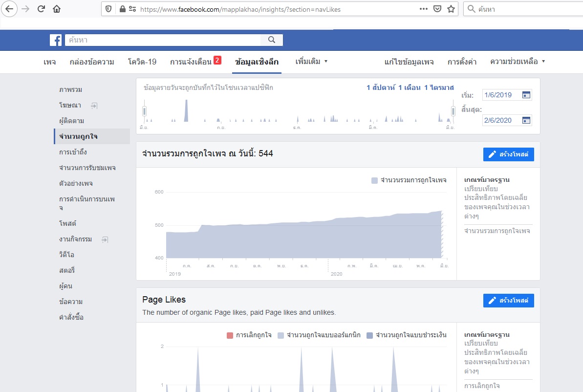
Task: Toggle จำนวนถูกใจแบบชำระเงิน legend series
Action: [407, 335]
